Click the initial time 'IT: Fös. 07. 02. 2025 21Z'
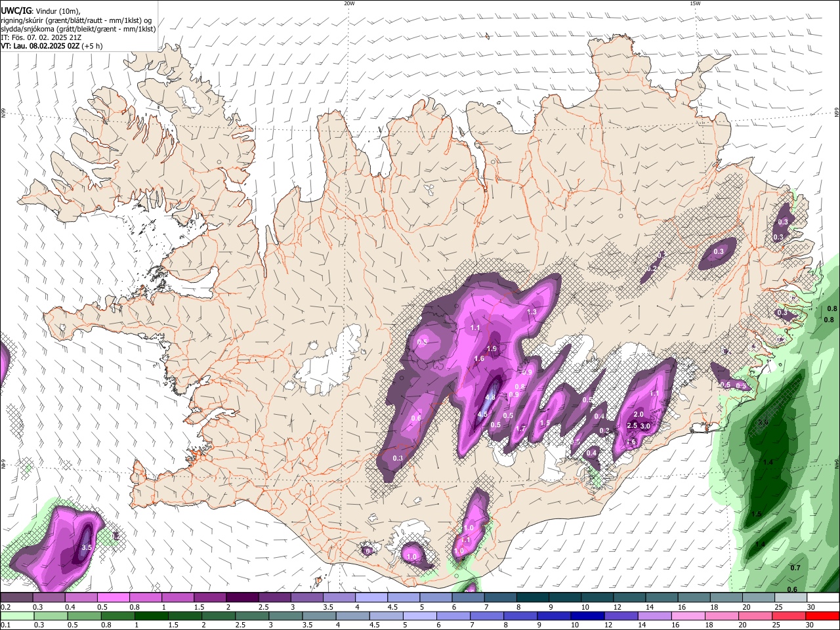840x630 pixels. click(x=41, y=37)
